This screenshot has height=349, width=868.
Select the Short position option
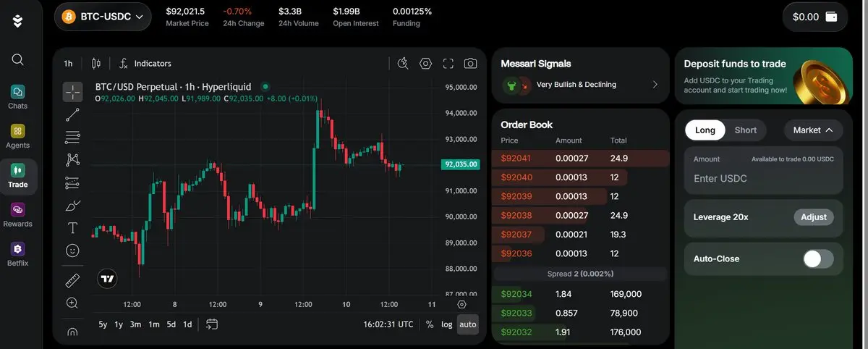(x=746, y=130)
